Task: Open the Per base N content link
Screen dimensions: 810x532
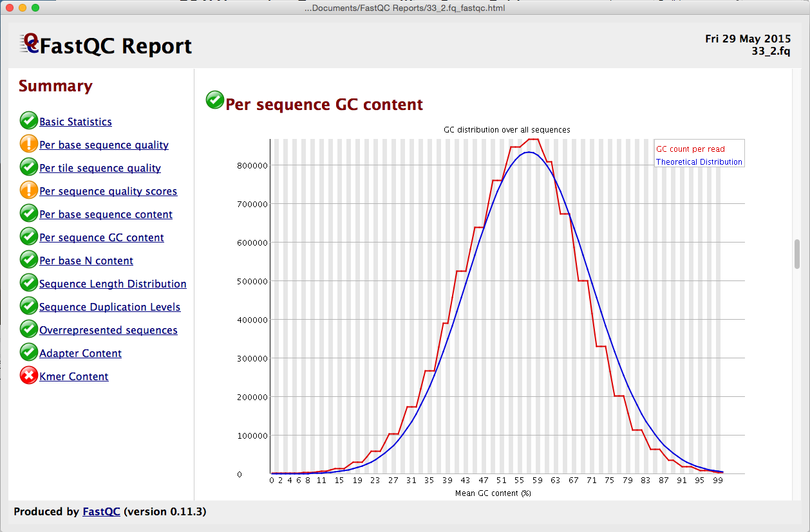Action: tap(86, 261)
